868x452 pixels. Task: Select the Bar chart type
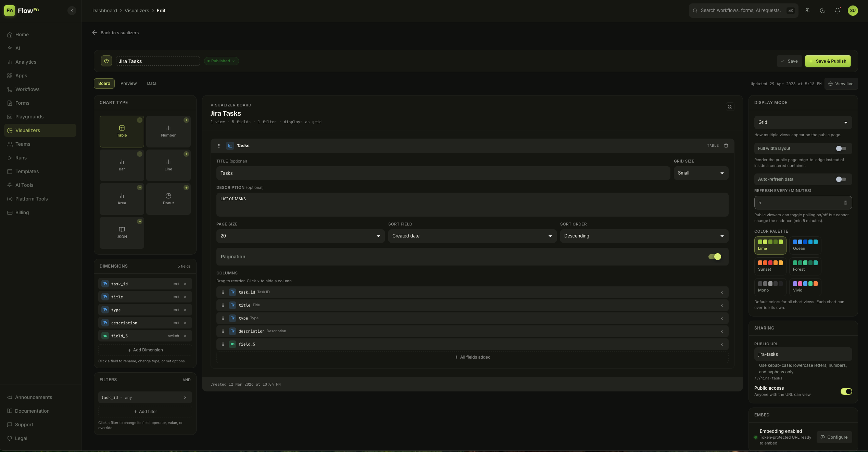(x=122, y=165)
